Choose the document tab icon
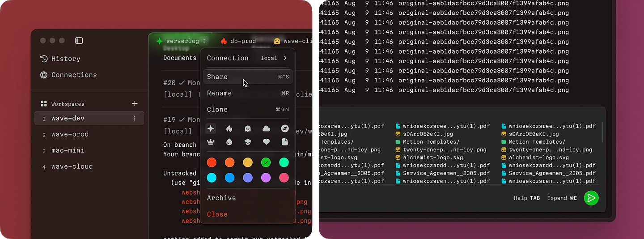Image resolution: width=644 pixels, height=239 pixels. point(285,142)
